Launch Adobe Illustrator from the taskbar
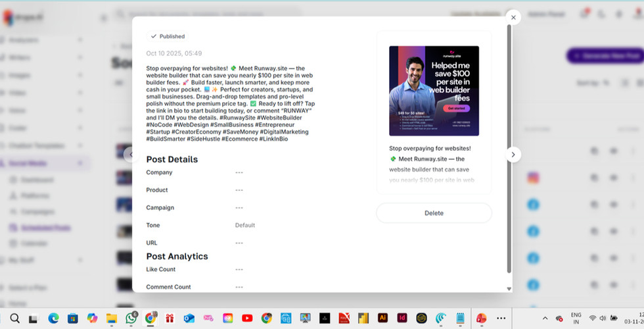The image size is (644, 329). point(382,318)
